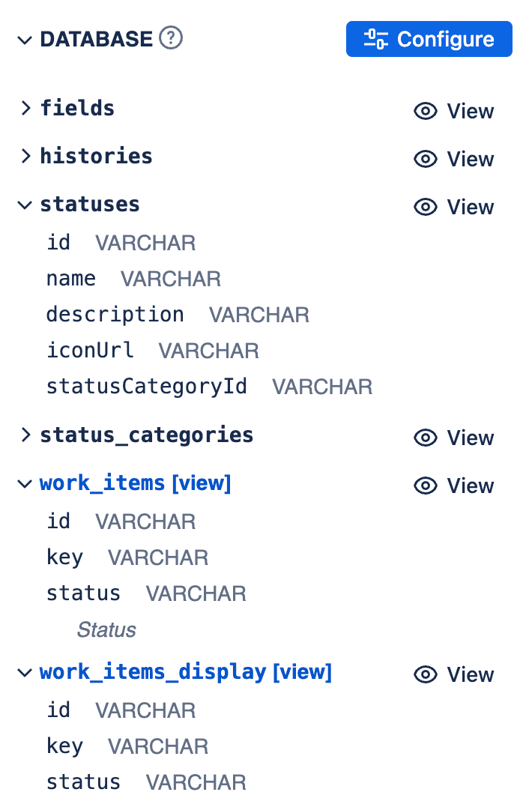Expand the status_categories table
This screenshot has width=532, height=810.
point(25,435)
